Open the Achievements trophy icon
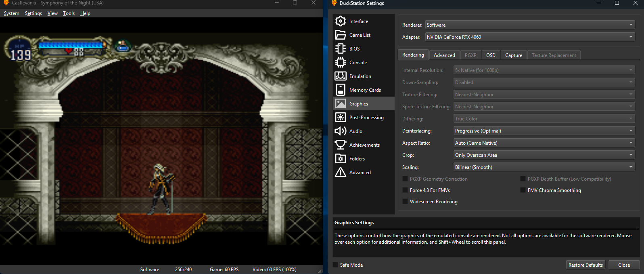This screenshot has height=274, width=644. (x=341, y=145)
